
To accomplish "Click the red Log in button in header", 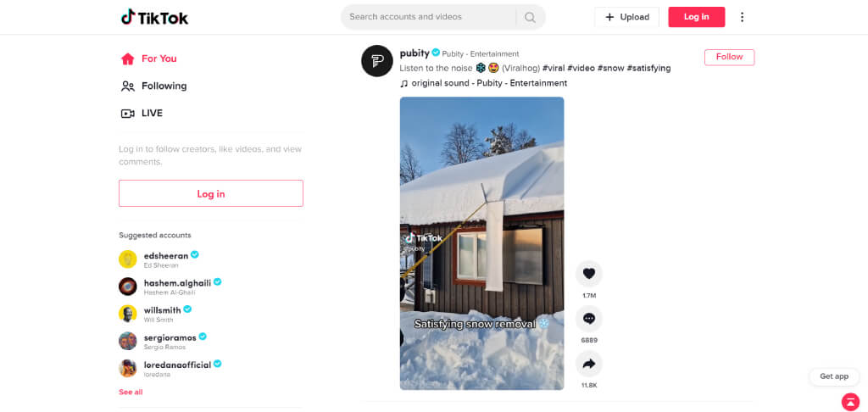I will 697,17.
